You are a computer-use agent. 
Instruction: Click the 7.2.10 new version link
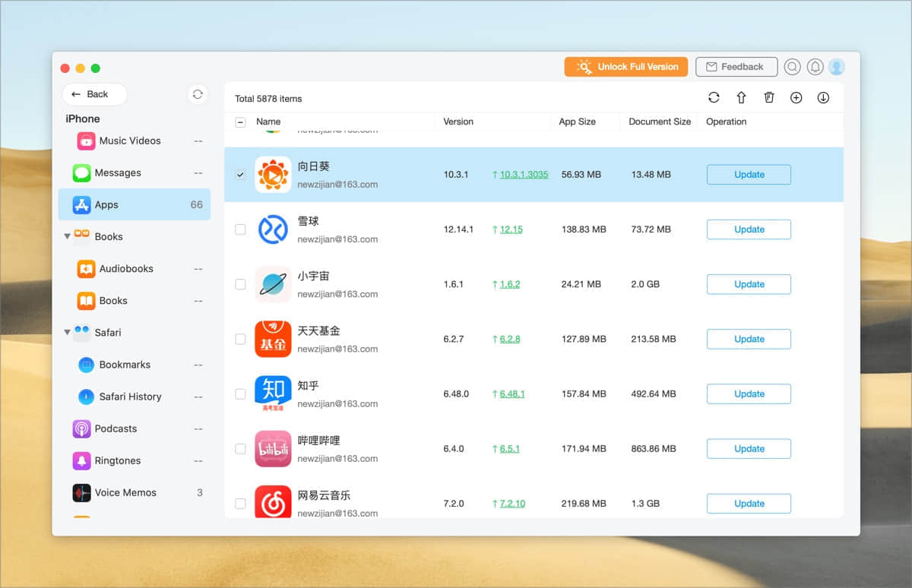(x=512, y=503)
